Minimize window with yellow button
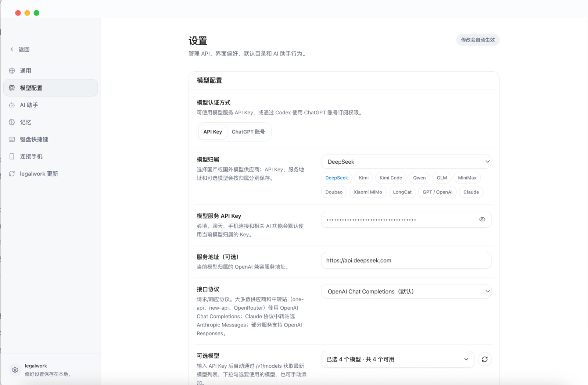The height and width of the screenshot is (385, 588). 27,13
